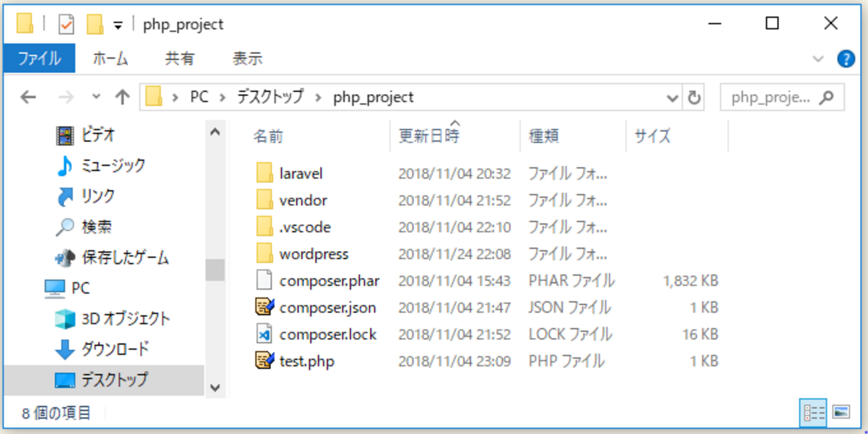Open the ファイル menu tab
868x434 pixels.
(x=39, y=58)
